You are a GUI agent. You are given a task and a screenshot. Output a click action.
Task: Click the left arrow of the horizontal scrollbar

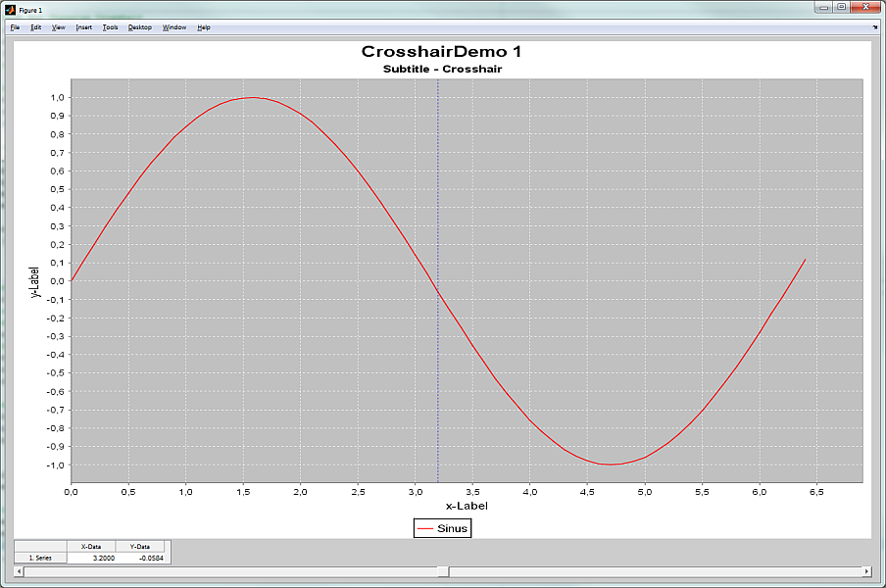(x=19, y=571)
